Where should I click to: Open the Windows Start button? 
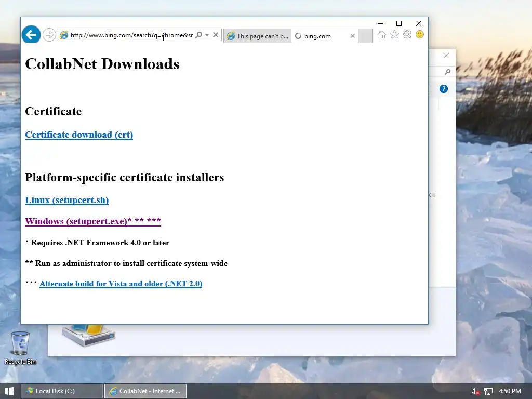pos(9,391)
